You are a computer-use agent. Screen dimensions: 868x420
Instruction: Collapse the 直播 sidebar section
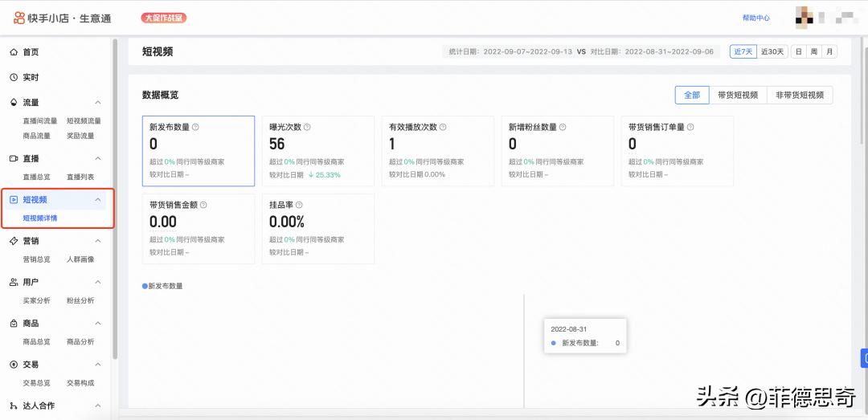point(98,159)
